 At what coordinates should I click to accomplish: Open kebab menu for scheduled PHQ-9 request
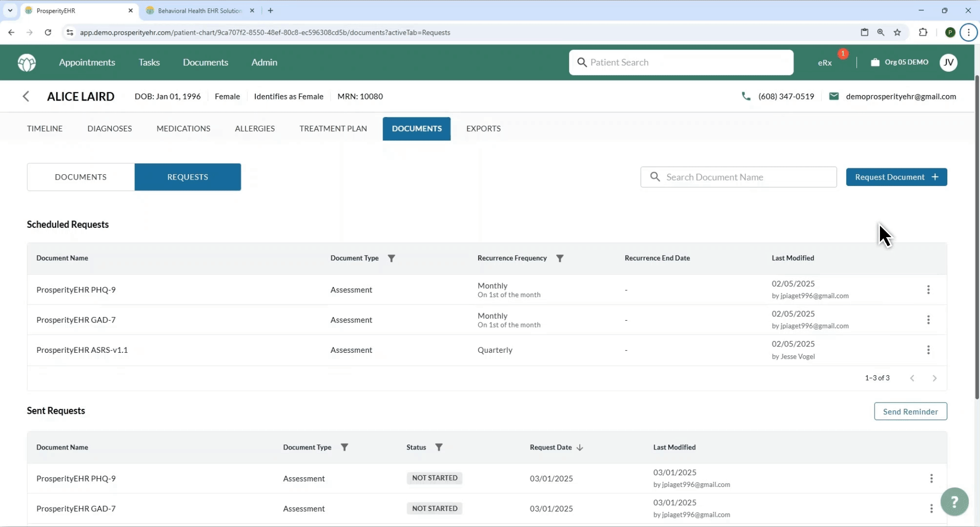(x=928, y=289)
